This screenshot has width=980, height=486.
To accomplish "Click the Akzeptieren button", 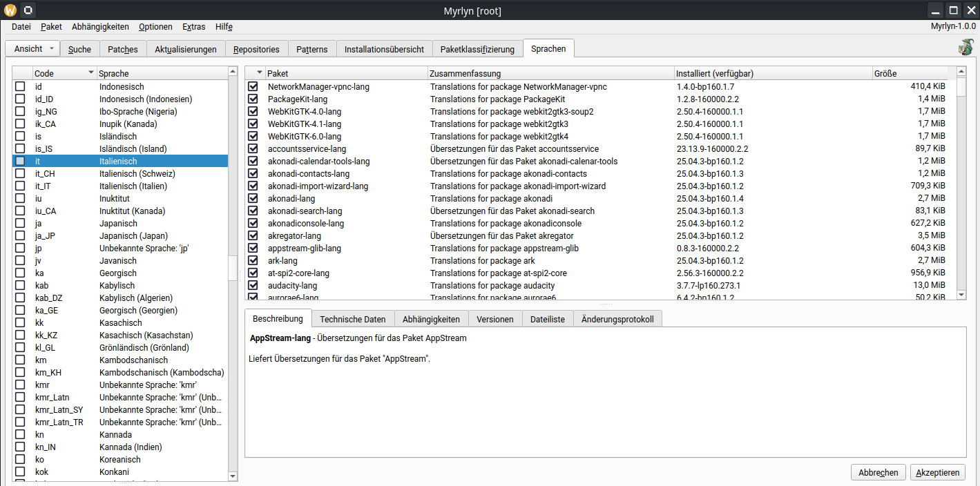I will (x=937, y=473).
